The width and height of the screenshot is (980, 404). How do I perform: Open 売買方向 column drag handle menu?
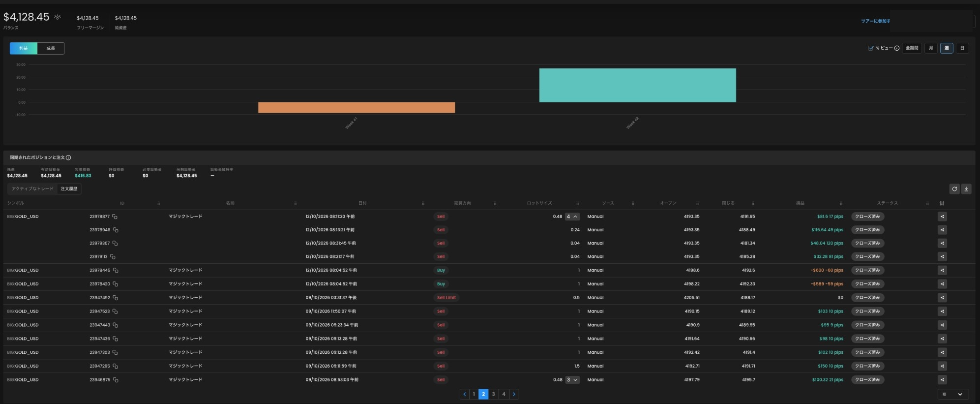495,203
